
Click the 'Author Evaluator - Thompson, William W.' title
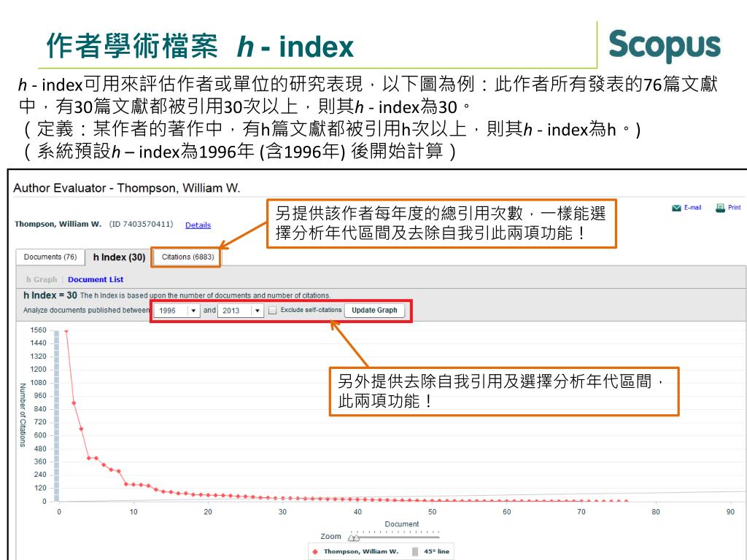pyautogui.click(x=127, y=188)
